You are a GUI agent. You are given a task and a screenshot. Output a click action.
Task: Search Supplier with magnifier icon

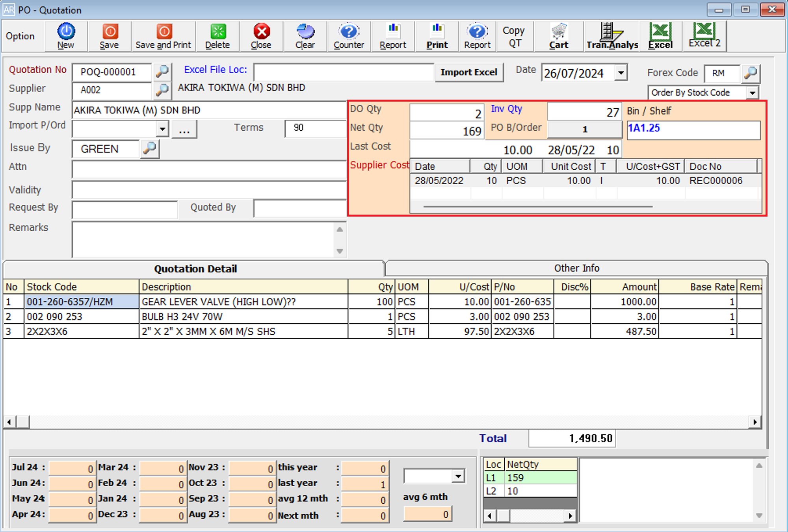pos(162,90)
